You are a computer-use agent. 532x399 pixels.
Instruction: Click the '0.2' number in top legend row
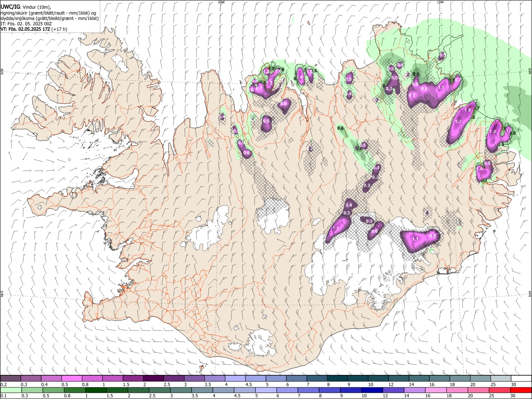point(3,384)
